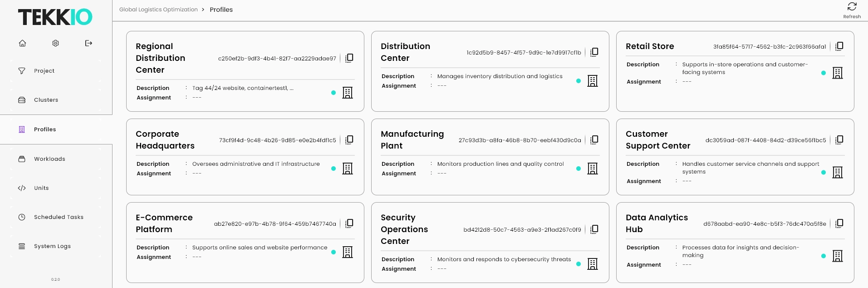This screenshot has height=288, width=868.
Task: Click status dot on E-Commerce Platform card
Action: pyautogui.click(x=333, y=252)
